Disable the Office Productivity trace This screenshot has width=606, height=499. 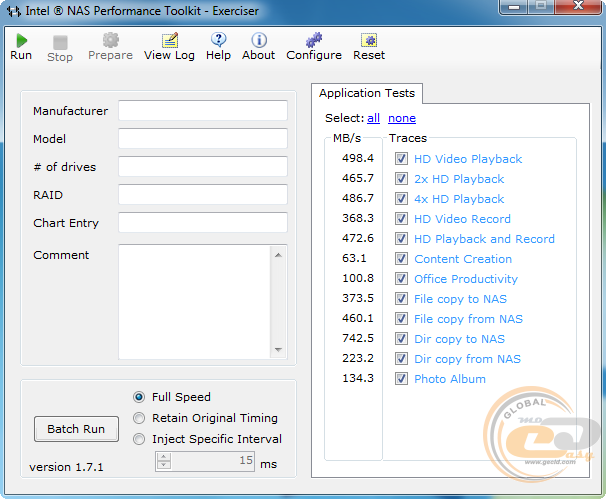tap(401, 279)
